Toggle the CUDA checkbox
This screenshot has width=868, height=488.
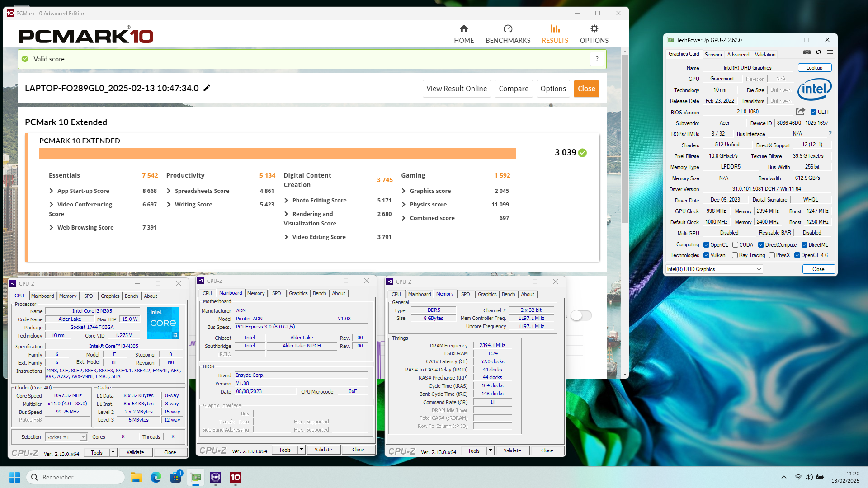735,245
